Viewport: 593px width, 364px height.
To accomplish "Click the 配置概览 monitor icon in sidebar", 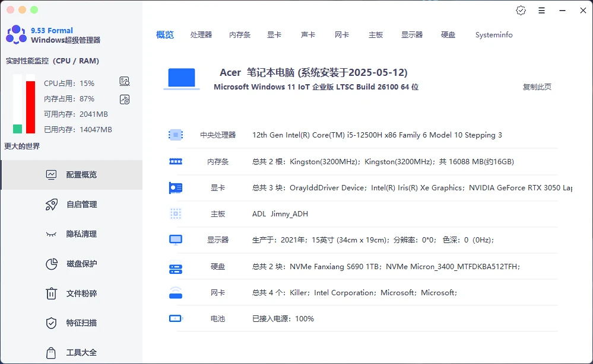I will coord(51,174).
